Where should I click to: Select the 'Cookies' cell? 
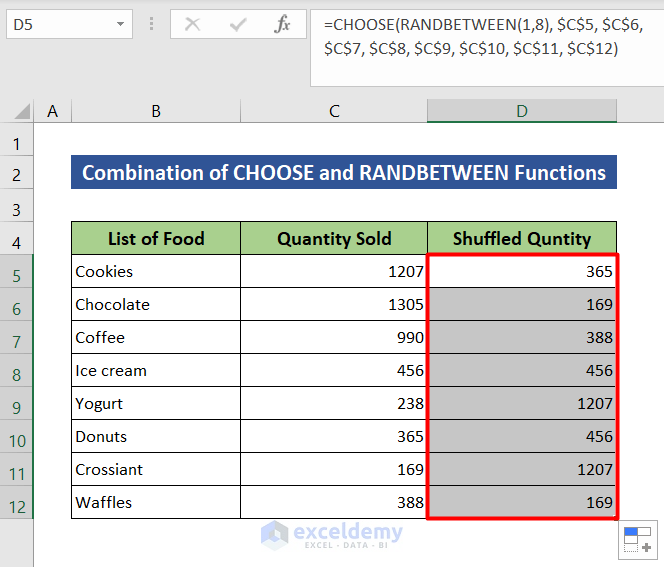click(x=156, y=271)
